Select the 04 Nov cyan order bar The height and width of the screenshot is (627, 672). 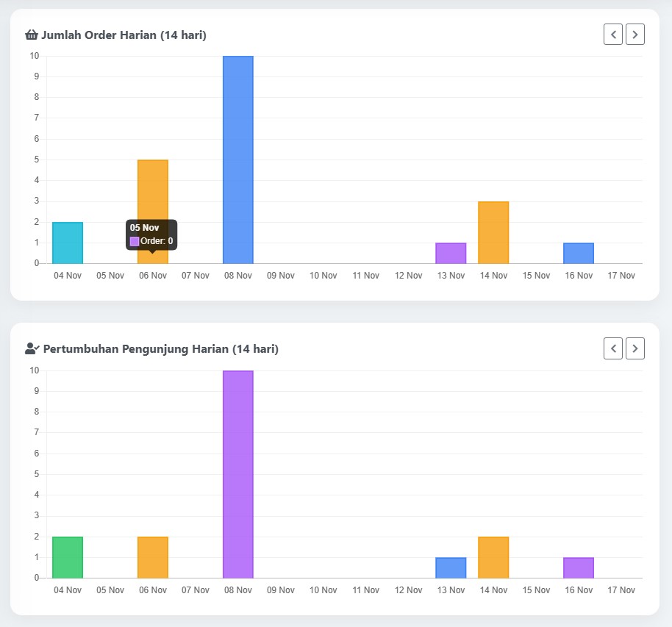(68, 243)
